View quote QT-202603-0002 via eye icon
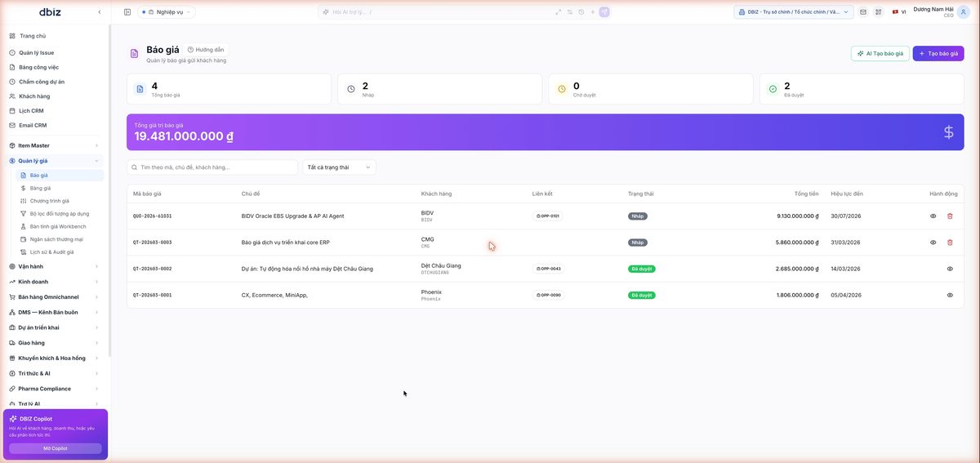 pos(950,269)
